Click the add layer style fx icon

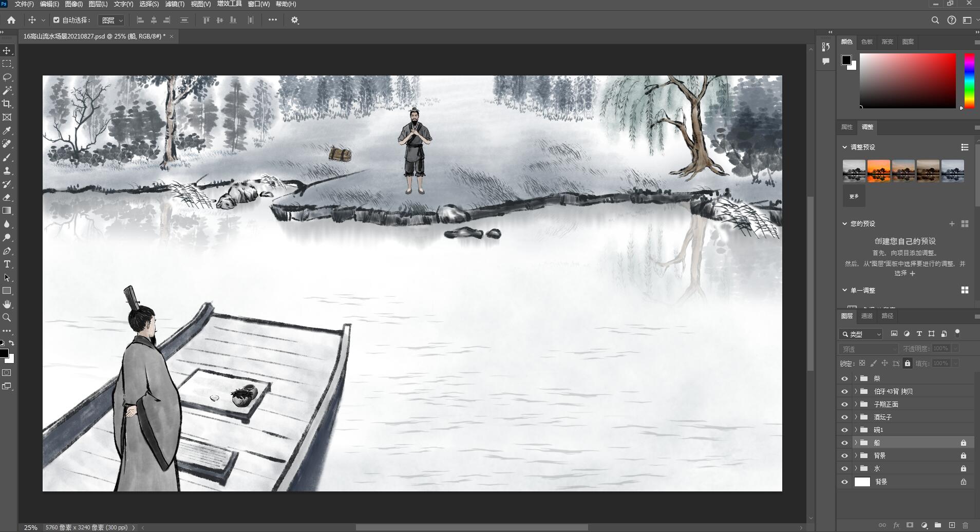[x=896, y=525]
